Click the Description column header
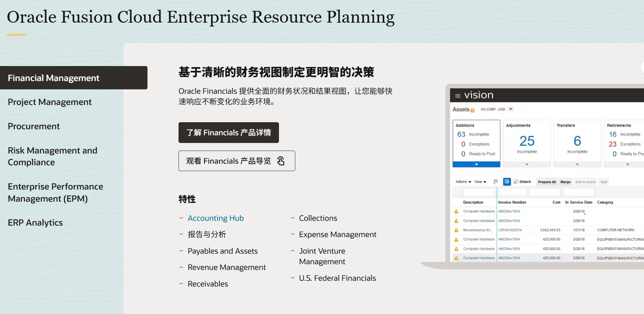The width and height of the screenshot is (644, 314). coord(473,202)
